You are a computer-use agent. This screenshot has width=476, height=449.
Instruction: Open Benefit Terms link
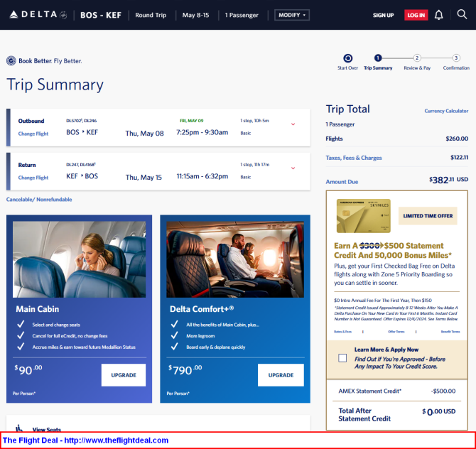click(450, 332)
